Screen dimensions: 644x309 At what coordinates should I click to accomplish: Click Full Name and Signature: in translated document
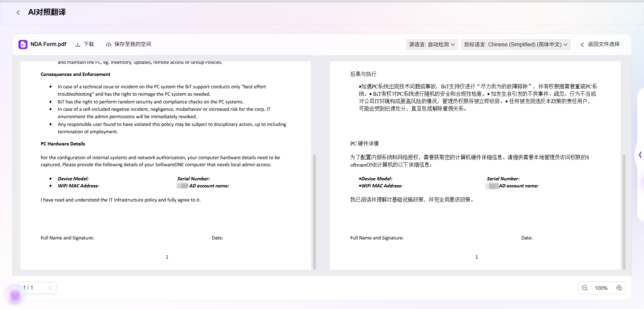(x=377, y=238)
